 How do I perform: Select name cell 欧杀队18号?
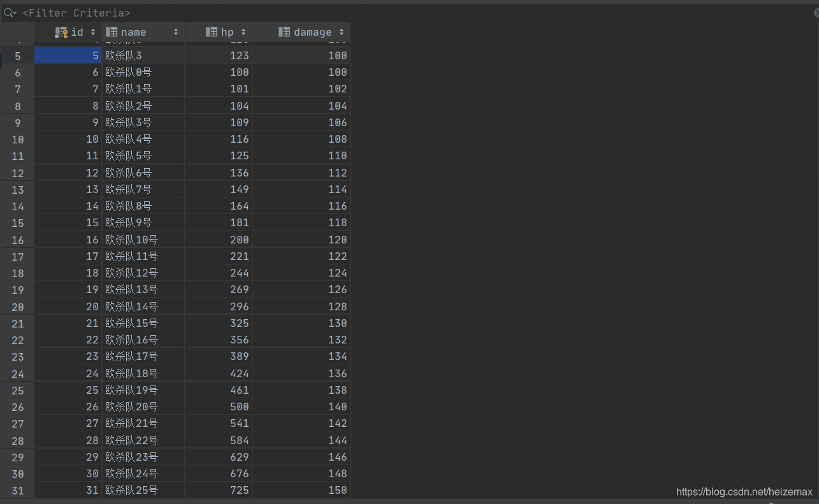click(143, 373)
